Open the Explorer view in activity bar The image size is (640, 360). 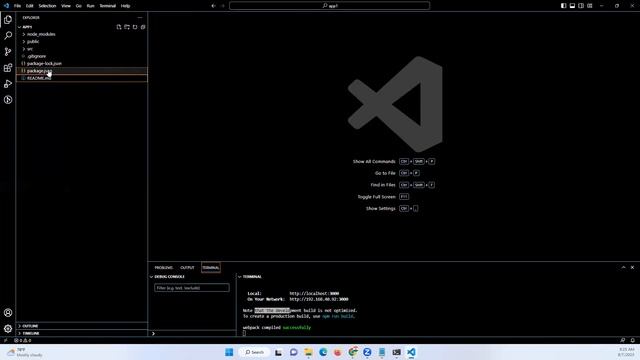tap(8, 20)
